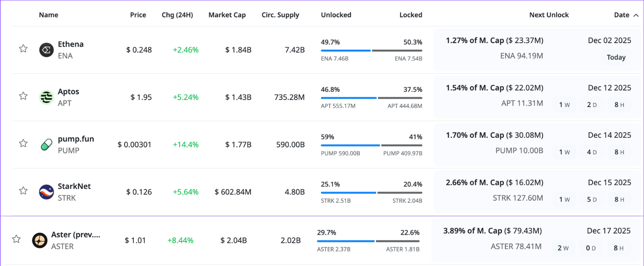
Task: Click the StarkNet token logo icon
Action: 46,192
